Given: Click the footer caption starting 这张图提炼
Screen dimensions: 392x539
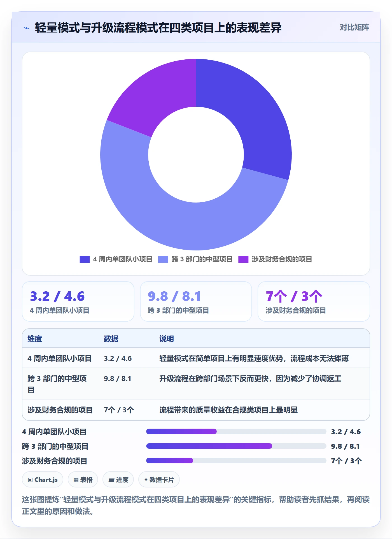Looking at the screenshot, I should (196, 505).
